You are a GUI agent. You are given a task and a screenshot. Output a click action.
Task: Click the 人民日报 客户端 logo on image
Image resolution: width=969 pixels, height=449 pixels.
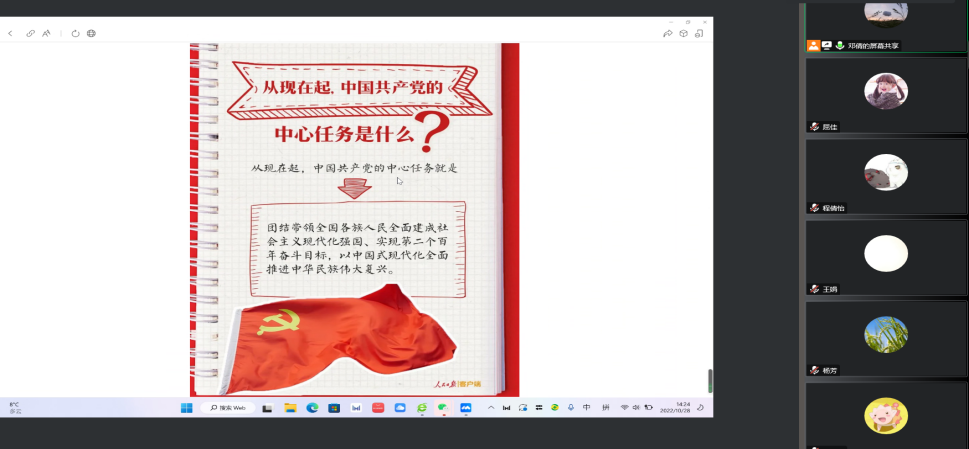[457, 384]
